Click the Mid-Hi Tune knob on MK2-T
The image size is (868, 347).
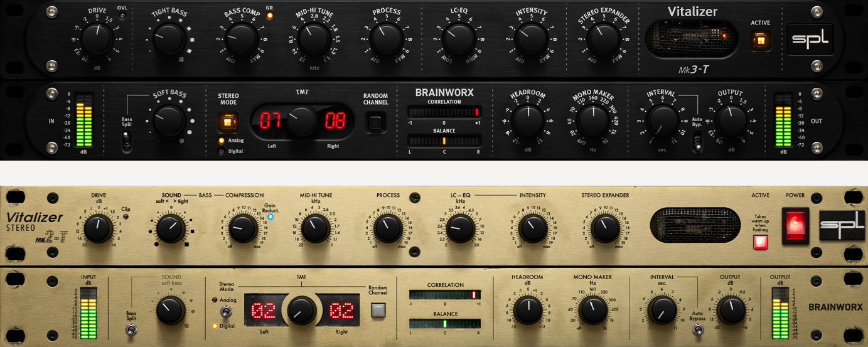pos(315,229)
